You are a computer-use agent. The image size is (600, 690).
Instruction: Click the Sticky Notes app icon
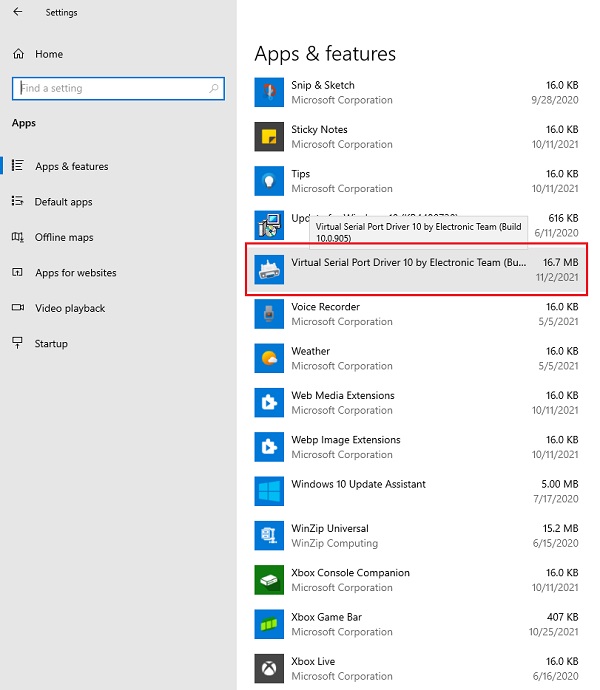269,136
